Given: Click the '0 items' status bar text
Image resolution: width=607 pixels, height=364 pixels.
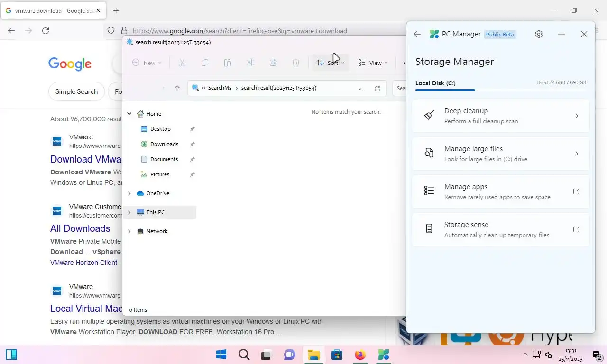Looking at the screenshot, I should tap(138, 310).
